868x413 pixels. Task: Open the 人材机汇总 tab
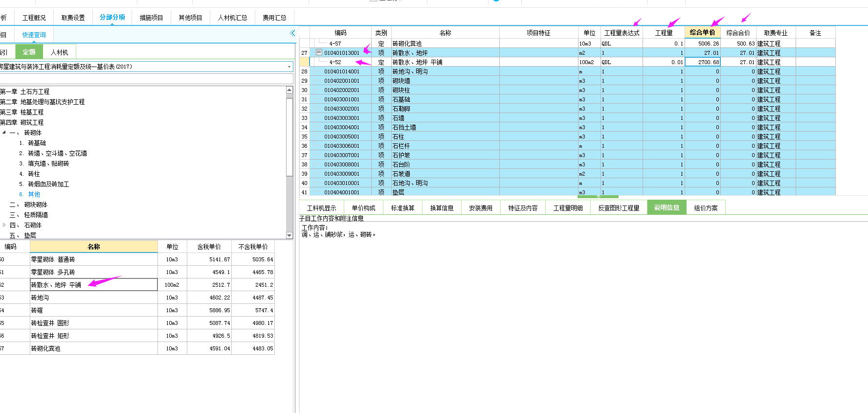[x=233, y=18]
